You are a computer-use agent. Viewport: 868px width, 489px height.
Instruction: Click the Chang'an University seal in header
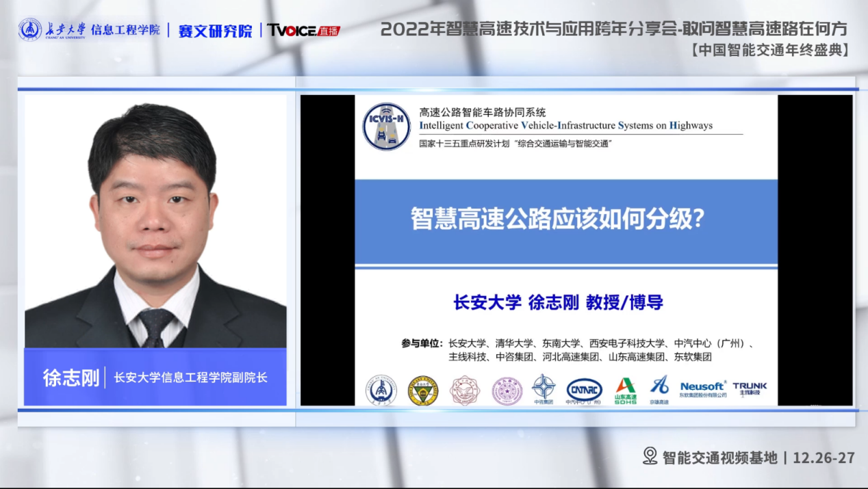click(30, 30)
